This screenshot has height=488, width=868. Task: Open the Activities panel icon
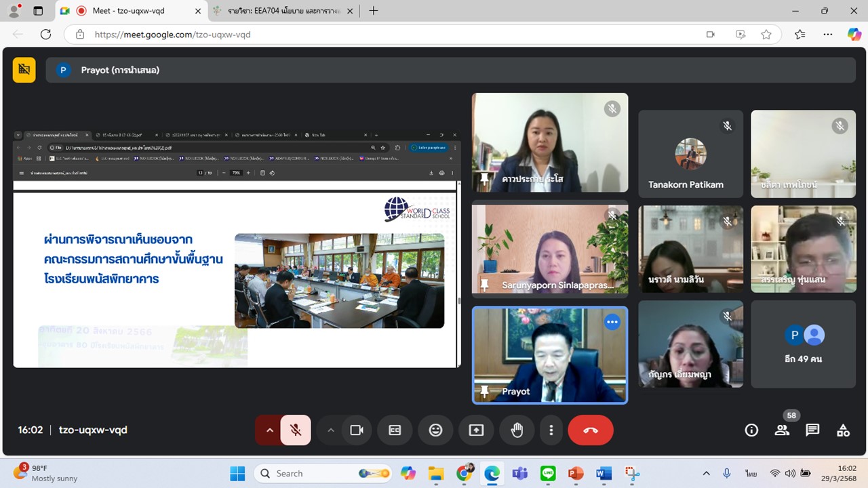[x=843, y=430]
